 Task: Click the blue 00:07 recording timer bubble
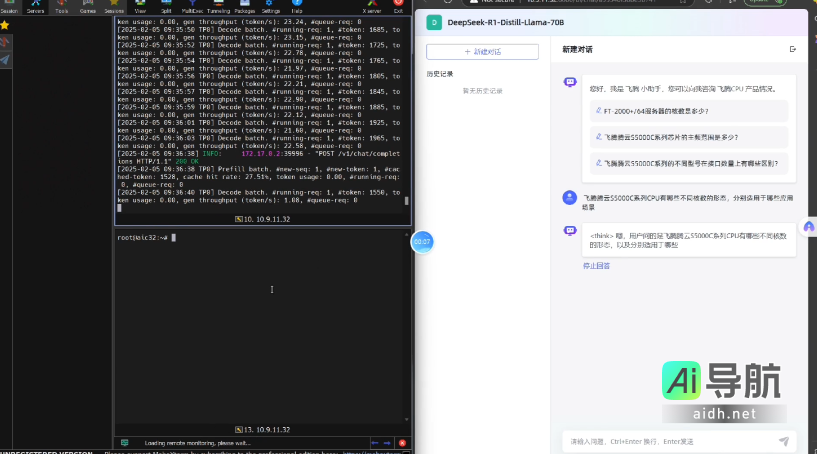pos(422,242)
